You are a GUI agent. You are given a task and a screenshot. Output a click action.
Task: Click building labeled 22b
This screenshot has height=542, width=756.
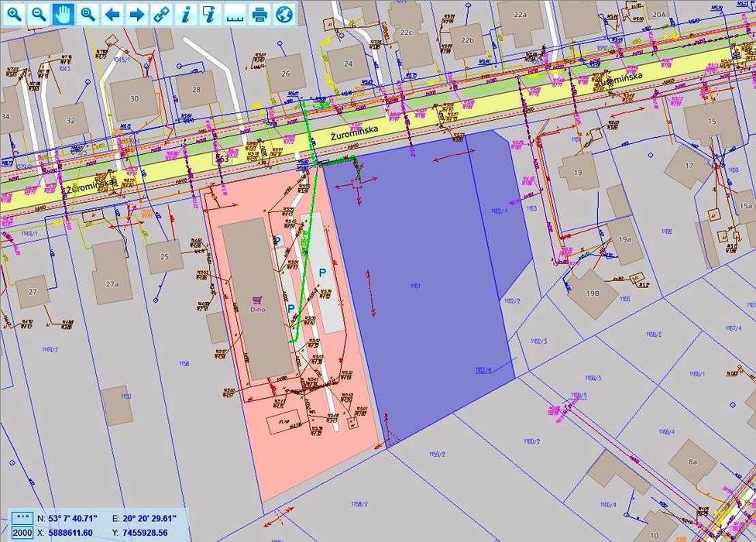click(x=467, y=40)
